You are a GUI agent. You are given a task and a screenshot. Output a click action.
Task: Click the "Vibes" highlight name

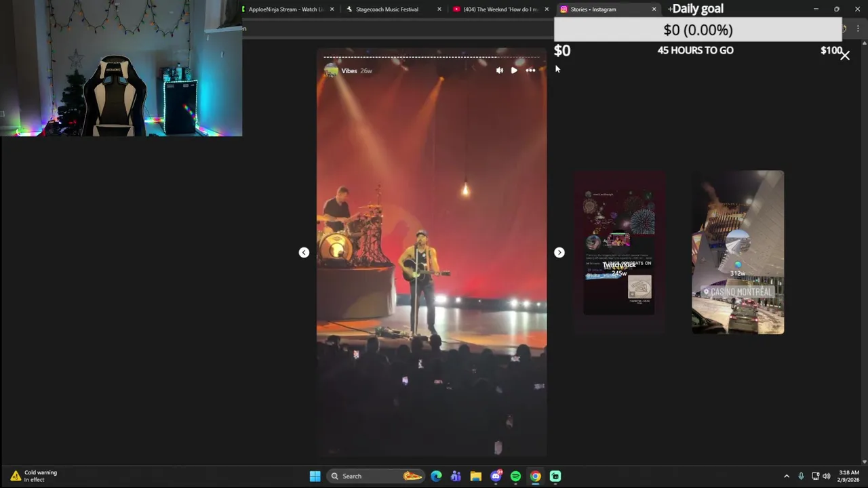(349, 70)
